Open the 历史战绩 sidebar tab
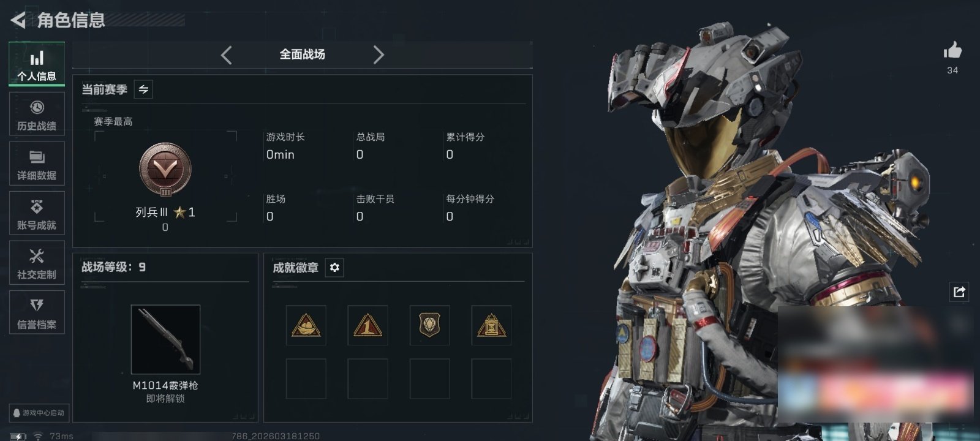The height and width of the screenshot is (441, 980). pos(37,114)
